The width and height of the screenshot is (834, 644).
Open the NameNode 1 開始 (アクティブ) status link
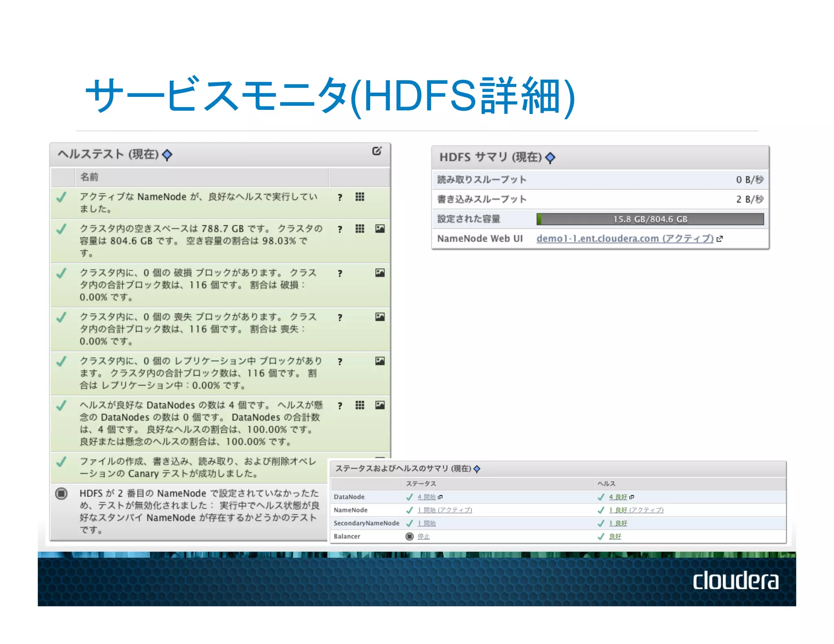(445, 510)
